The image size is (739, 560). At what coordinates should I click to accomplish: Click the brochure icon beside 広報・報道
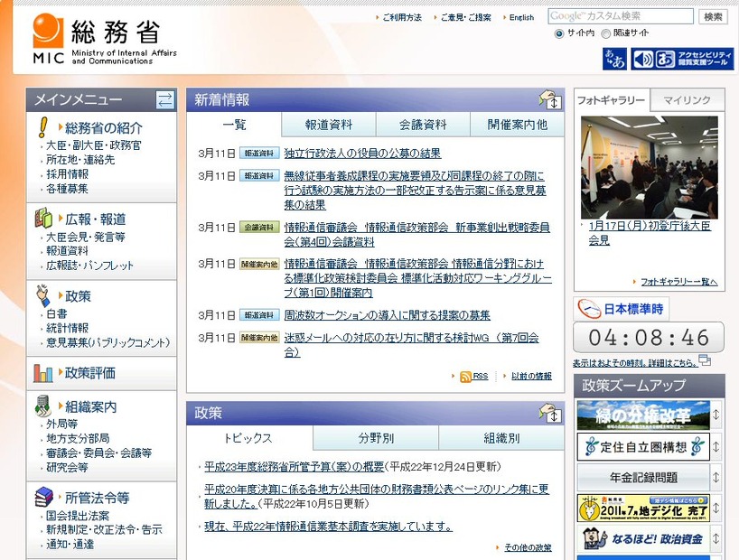point(43,218)
